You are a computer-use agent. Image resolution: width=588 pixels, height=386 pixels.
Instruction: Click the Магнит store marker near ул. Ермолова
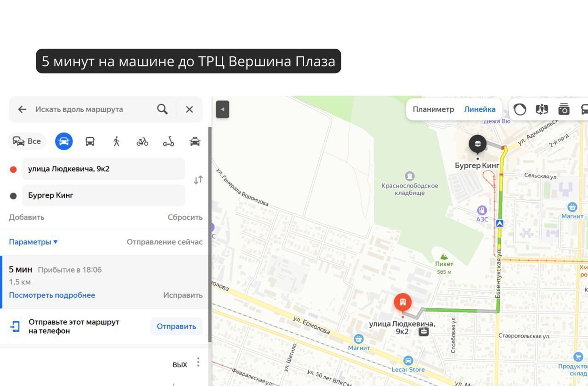pos(359,339)
